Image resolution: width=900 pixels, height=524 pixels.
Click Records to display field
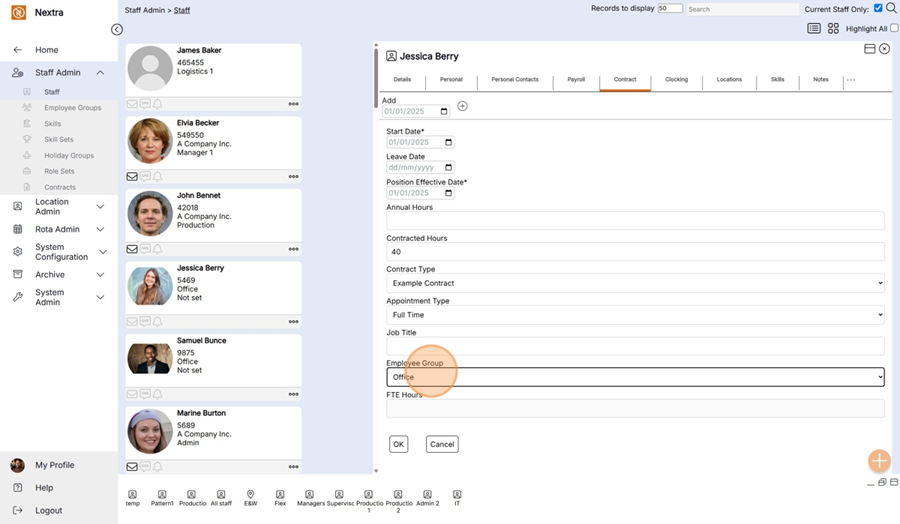[670, 8]
